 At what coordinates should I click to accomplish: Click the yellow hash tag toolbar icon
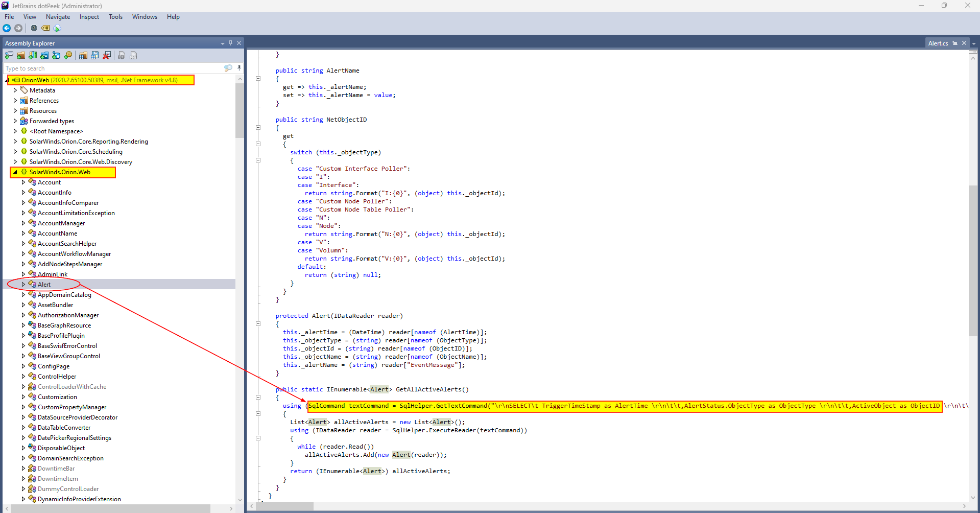click(x=45, y=28)
